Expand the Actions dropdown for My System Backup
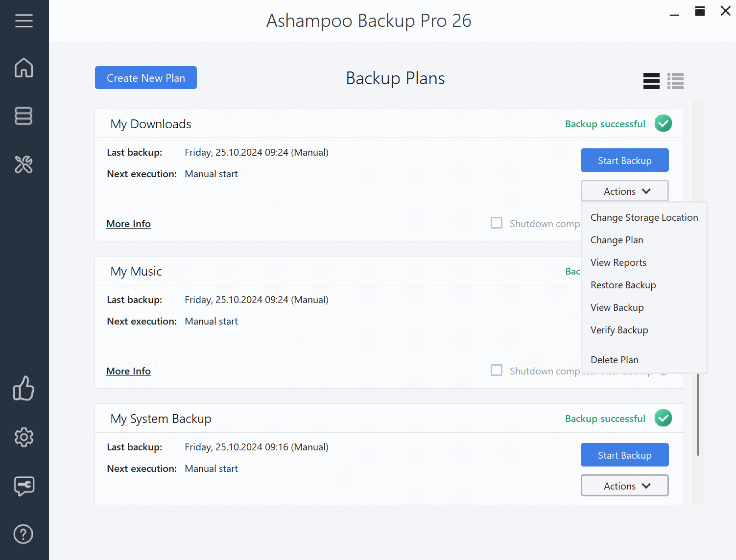Image resolution: width=736 pixels, height=560 pixels. tap(624, 485)
